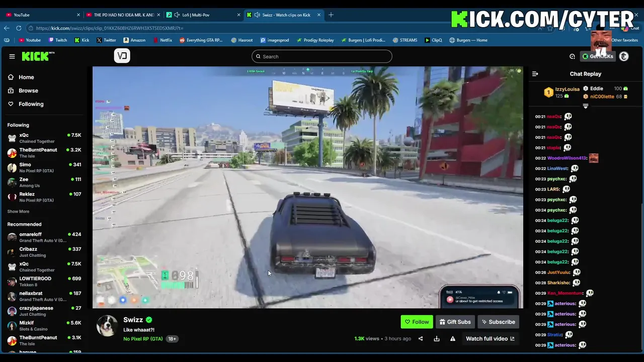Download the clip
Image resolution: width=644 pixels, height=362 pixels.
437,339
